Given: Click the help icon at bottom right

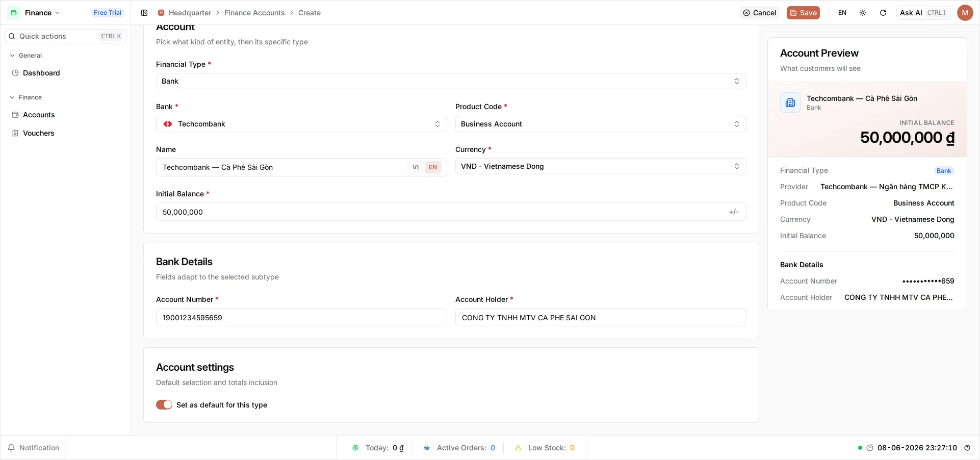Looking at the screenshot, I should (967, 448).
